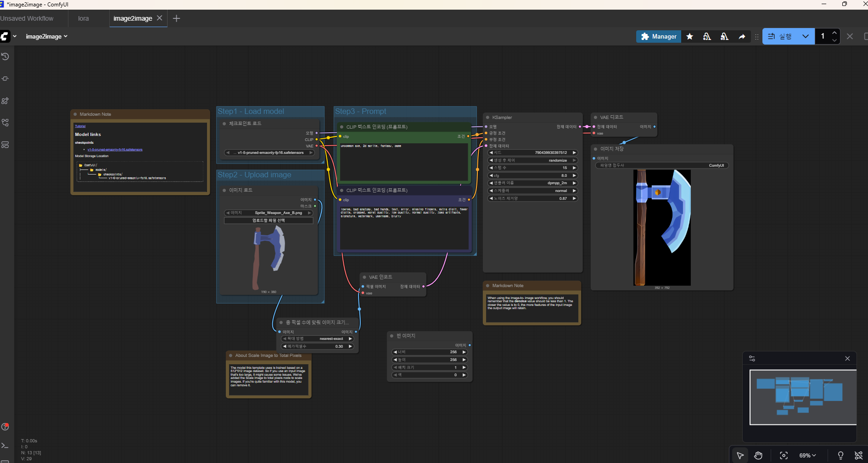Click the v1-5-pruned-emaonly safetensors link

115,150
